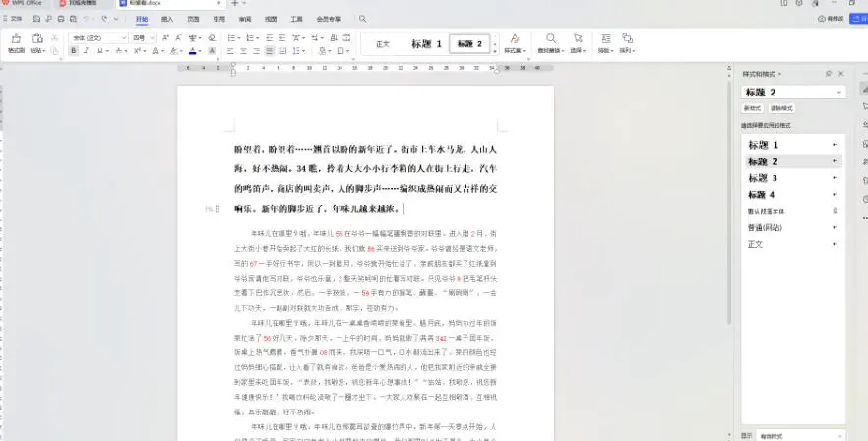This screenshot has width=868, height=441.
Task: Click the search icon after the ribbon tabs
Action: click(x=362, y=19)
